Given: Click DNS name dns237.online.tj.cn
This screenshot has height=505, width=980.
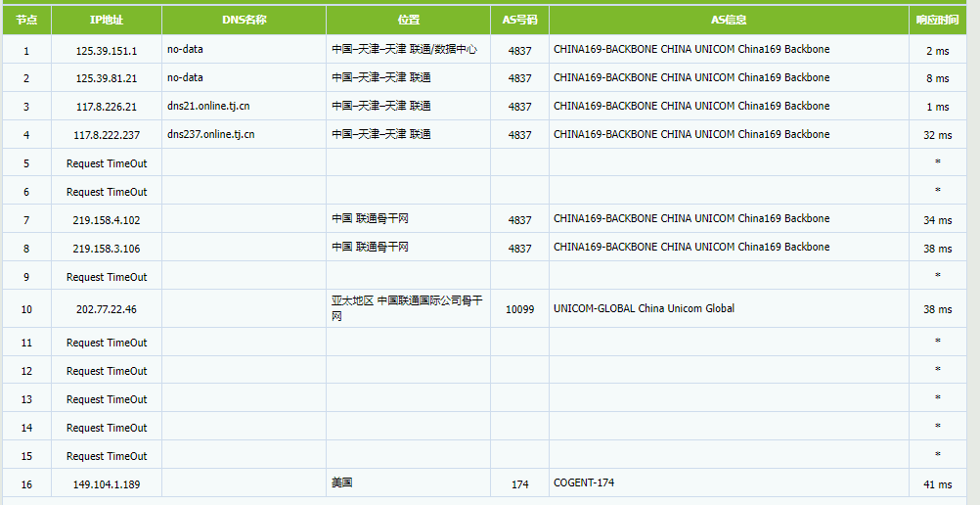Looking at the screenshot, I should pyautogui.click(x=211, y=134).
